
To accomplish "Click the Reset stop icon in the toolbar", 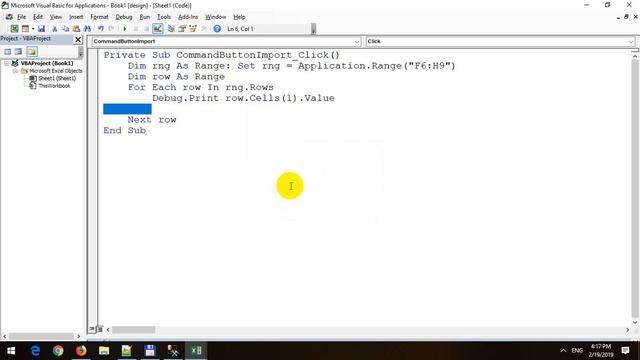I will pyautogui.click(x=147, y=29).
